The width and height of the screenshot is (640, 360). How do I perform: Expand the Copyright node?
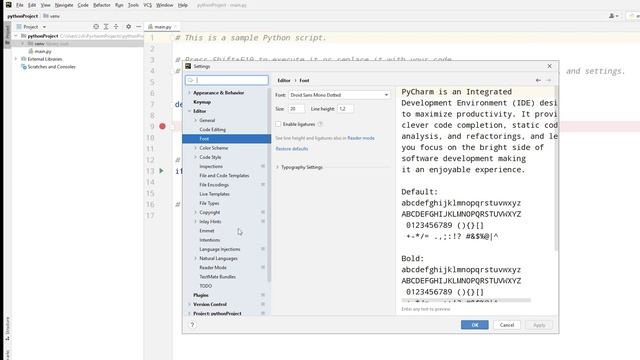[x=196, y=212]
